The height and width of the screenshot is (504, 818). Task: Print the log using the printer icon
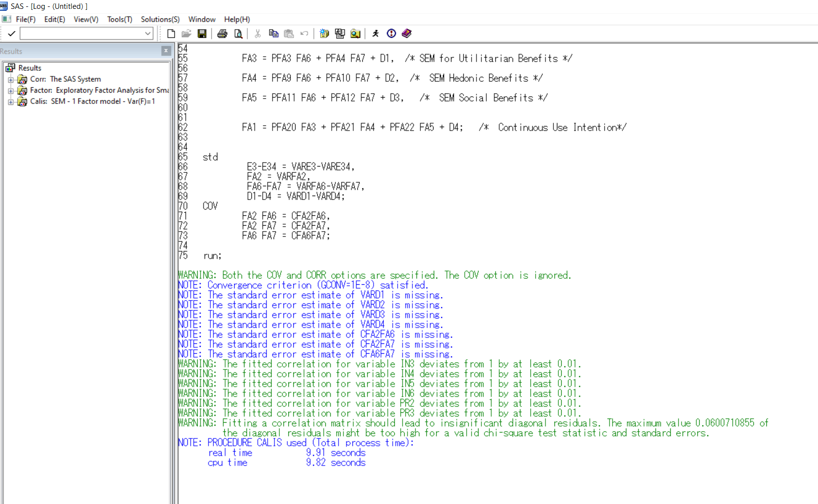point(222,34)
